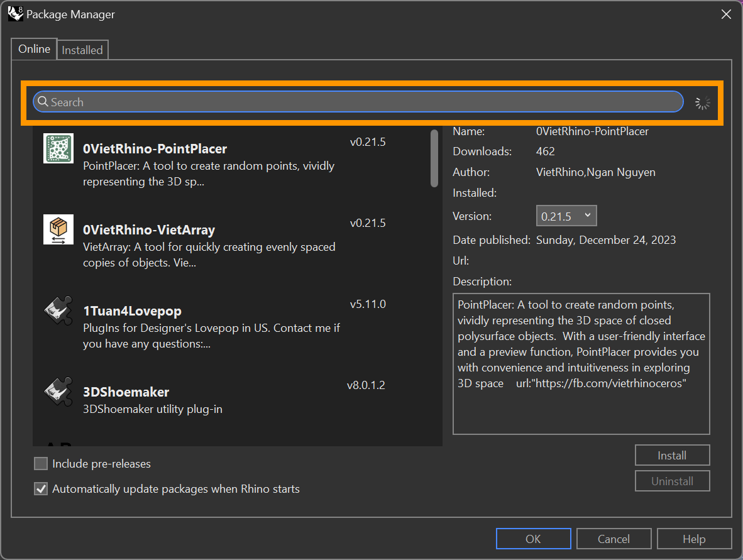Click the v8.0.1.2 version label
Screen dimensions: 743x560
coord(366,385)
